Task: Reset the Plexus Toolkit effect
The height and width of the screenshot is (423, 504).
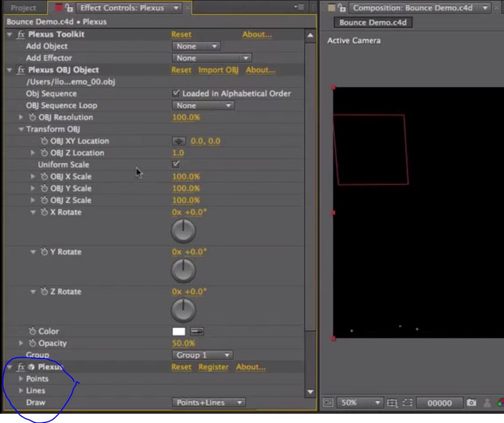Action: pos(181,34)
